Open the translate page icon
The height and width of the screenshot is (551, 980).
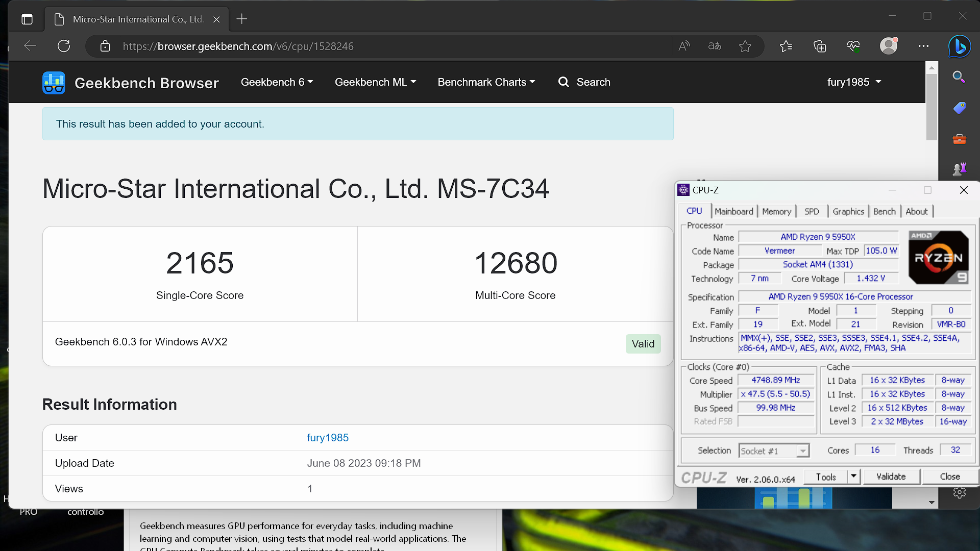[x=715, y=46]
